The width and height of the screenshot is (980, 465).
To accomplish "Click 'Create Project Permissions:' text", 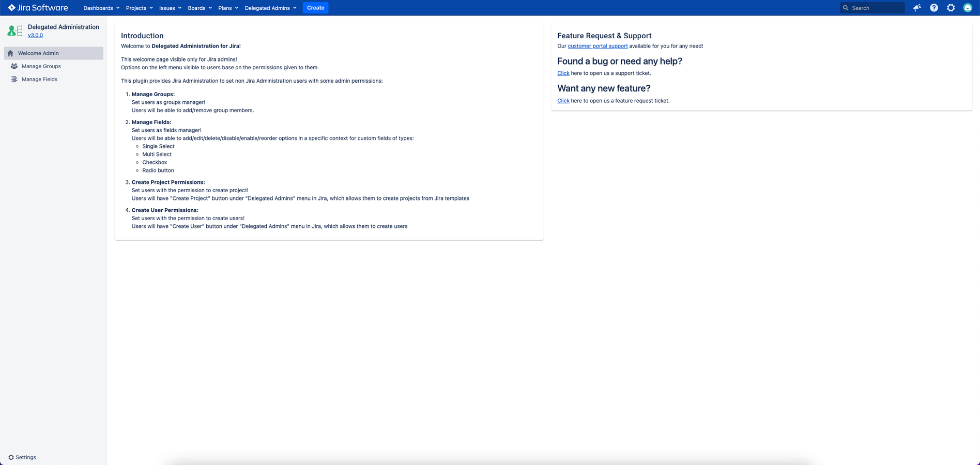I will point(168,182).
